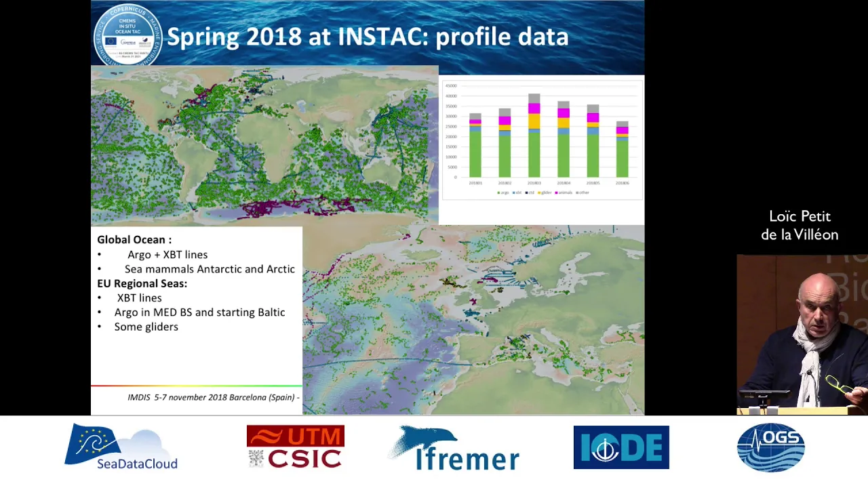
Task: Click 'Argo in MED BS and starting Baltic'
Action: point(199,312)
